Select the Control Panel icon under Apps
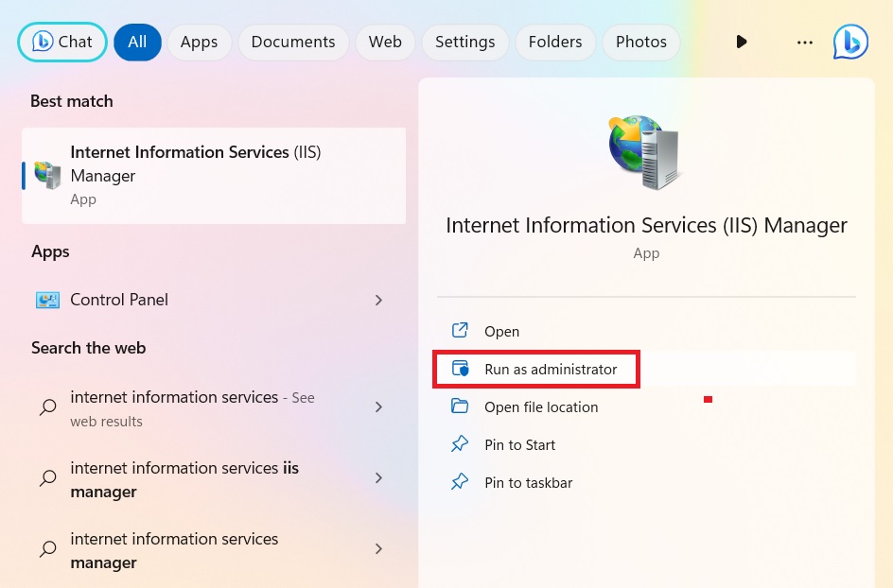 (x=50, y=300)
